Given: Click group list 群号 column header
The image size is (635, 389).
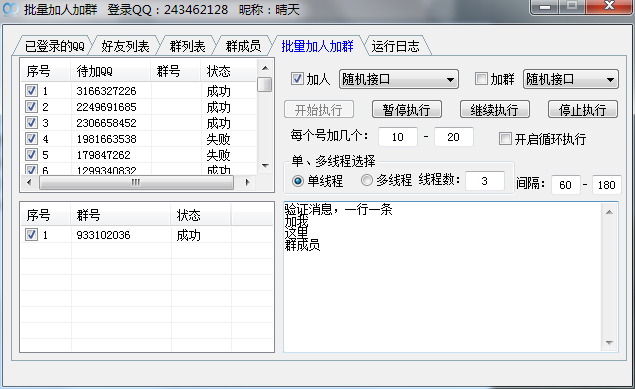Looking at the screenshot, I should (121, 215).
